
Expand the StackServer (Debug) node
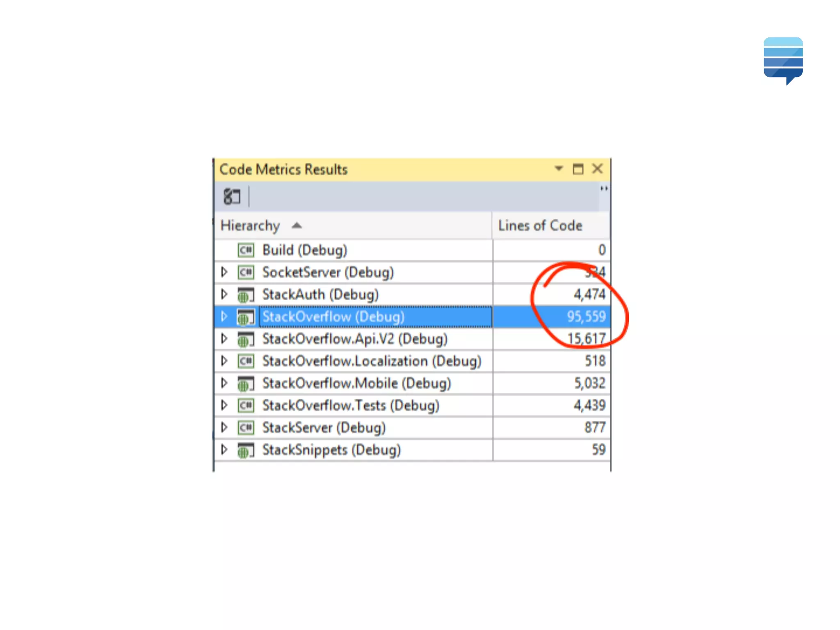click(224, 427)
